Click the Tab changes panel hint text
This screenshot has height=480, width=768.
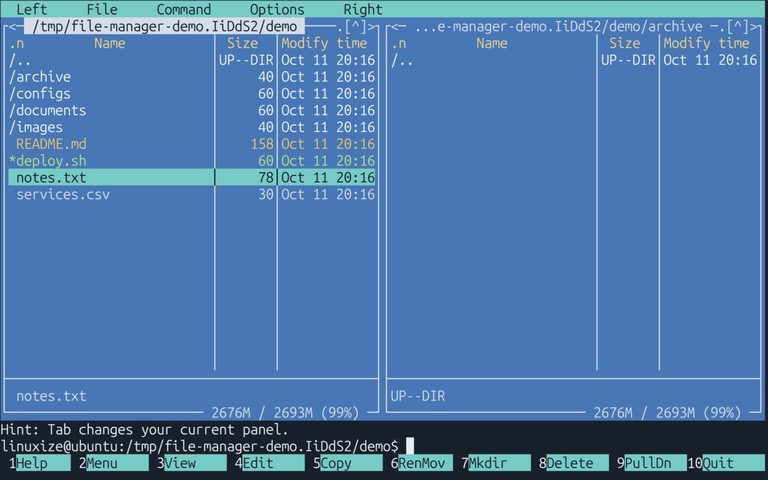point(144,430)
